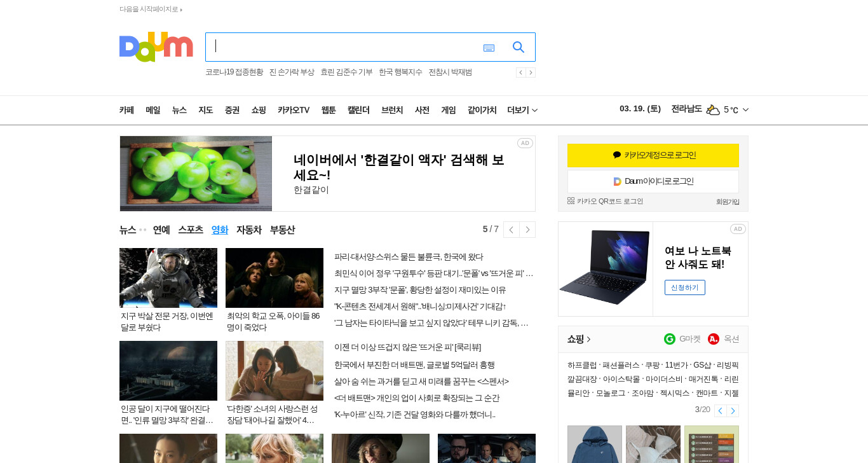Open 지도 in the navigation bar
Screen dimensions: 868x463
coord(206,110)
